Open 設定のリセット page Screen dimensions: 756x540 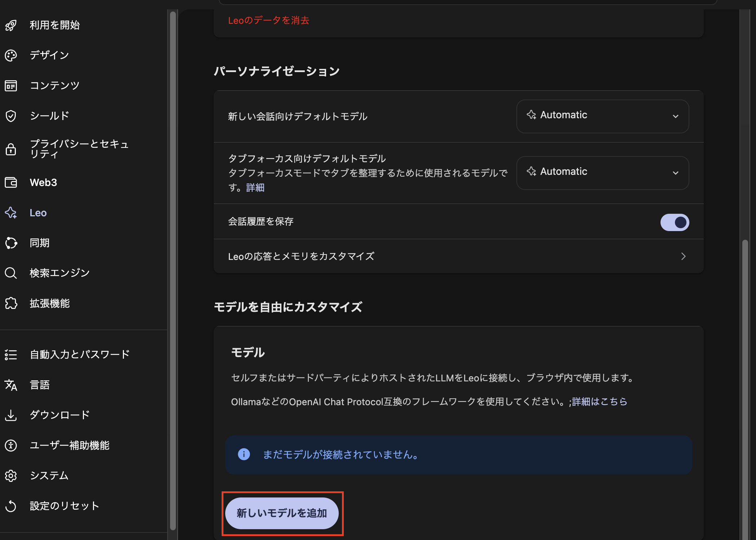coord(65,506)
